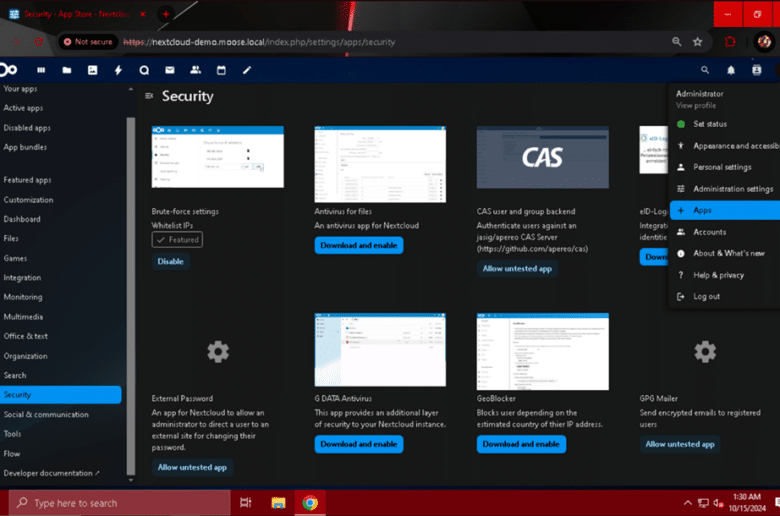This screenshot has height=516, width=780.
Task: Click the unified search magnifier icon
Action: pos(705,70)
